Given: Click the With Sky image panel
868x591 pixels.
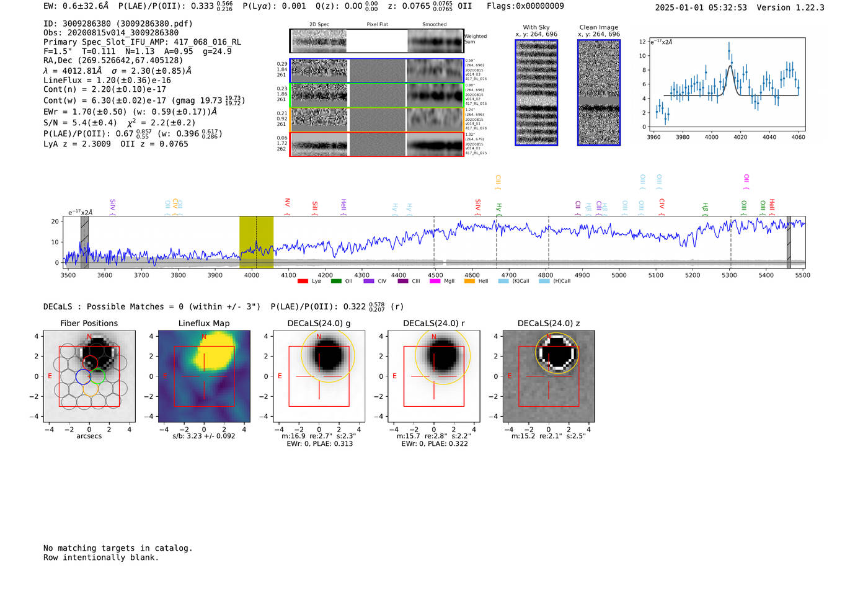Looking at the screenshot, I should (536, 92).
